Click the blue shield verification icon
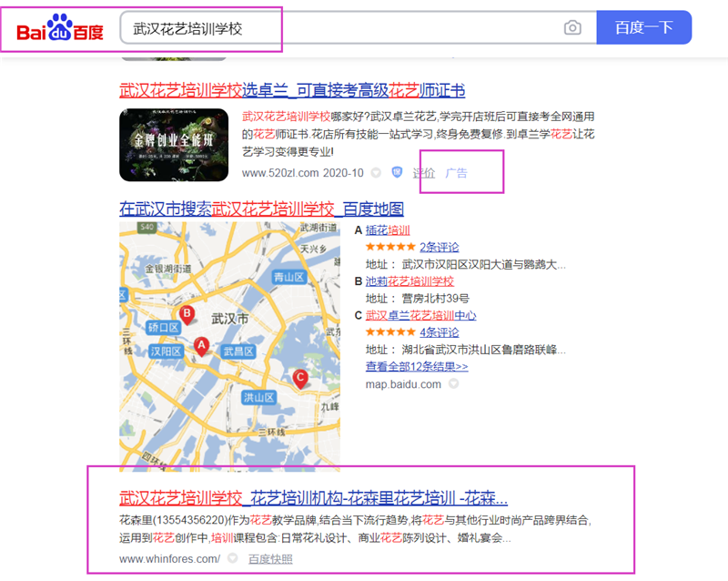Screen dimensions: 728x581 [397, 172]
